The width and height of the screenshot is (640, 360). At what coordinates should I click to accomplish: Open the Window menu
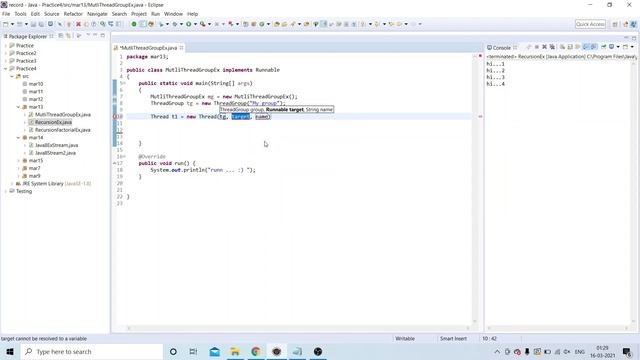tap(173, 14)
